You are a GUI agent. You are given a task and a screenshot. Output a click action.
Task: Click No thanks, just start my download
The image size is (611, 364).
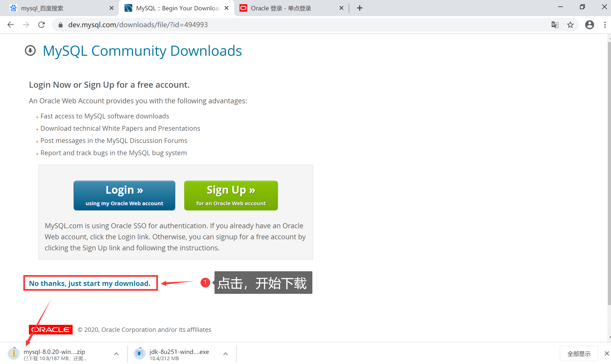point(90,283)
